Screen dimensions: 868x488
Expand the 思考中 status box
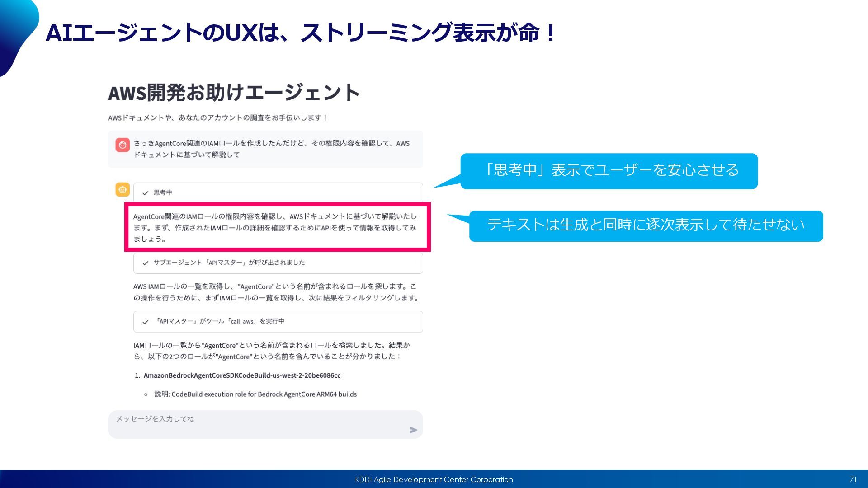(x=278, y=192)
